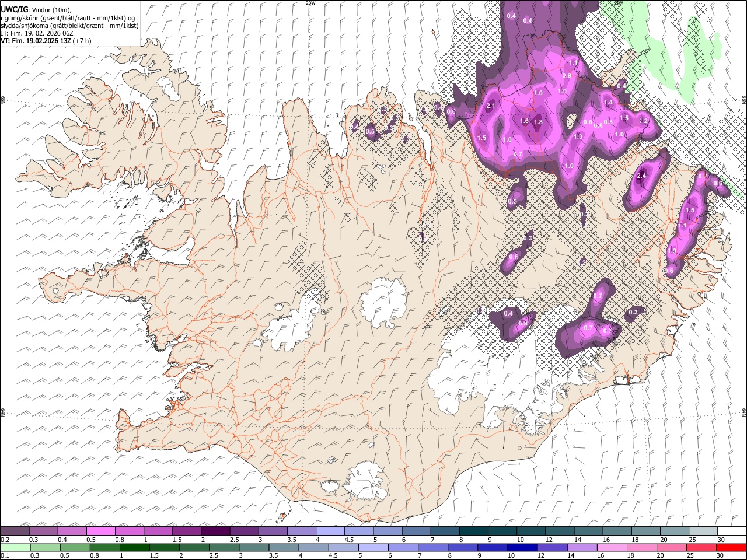The height and width of the screenshot is (560, 747).
Task: Click the 'IT: Fim. 19. 02. 2026 06Z' line
Action: [x=37, y=33]
